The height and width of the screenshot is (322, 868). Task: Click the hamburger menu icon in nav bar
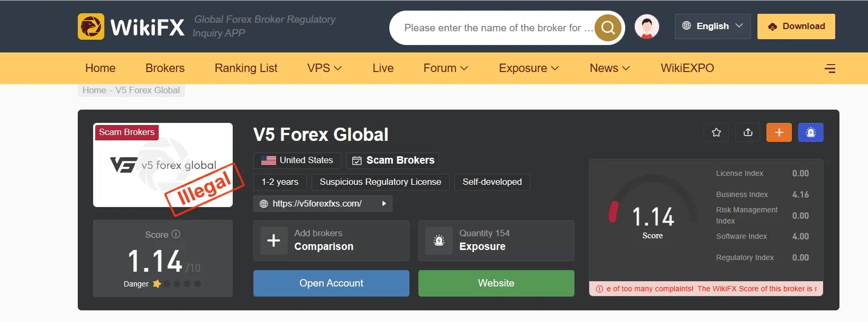[830, 68]
